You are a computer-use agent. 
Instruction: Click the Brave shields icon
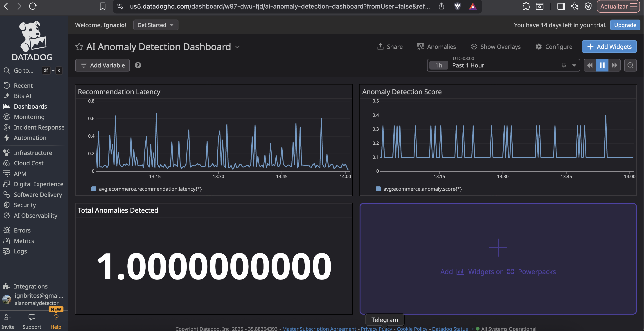pos(457,6)
